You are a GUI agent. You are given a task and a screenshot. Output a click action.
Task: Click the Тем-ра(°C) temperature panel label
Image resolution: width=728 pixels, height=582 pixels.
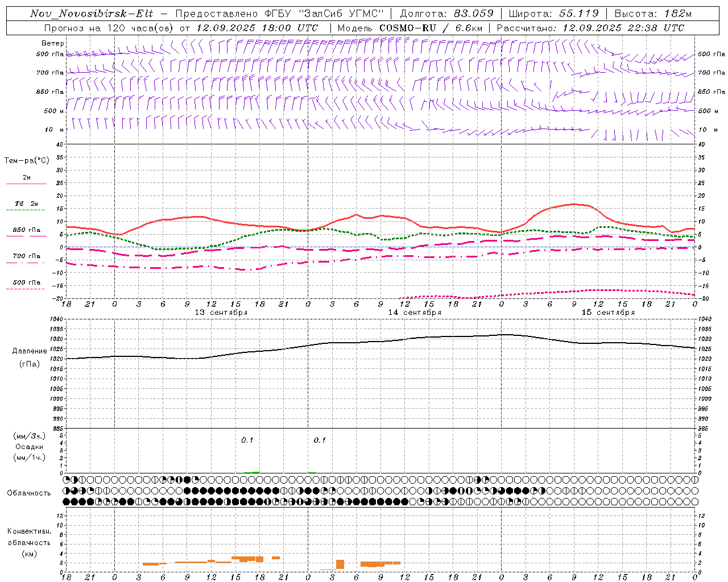point(27,161)
